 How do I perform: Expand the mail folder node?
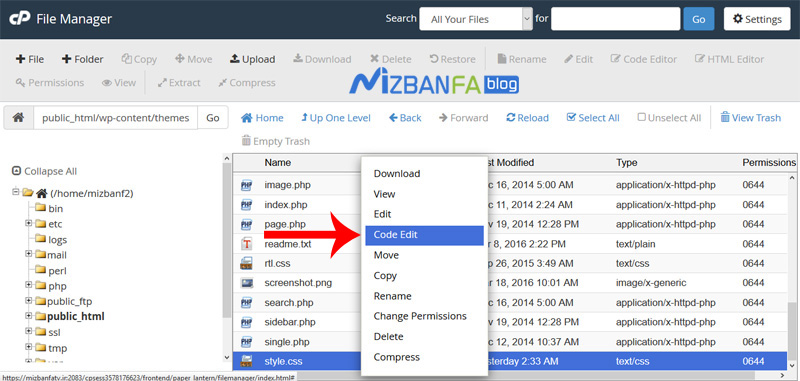pyautogui.click(x=29, y=254)
